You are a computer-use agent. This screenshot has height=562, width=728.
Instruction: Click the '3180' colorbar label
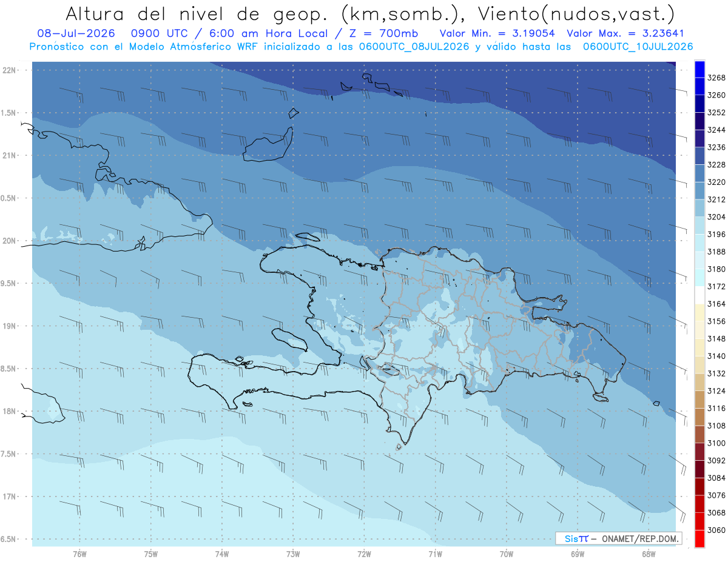[x=716, y=269]
